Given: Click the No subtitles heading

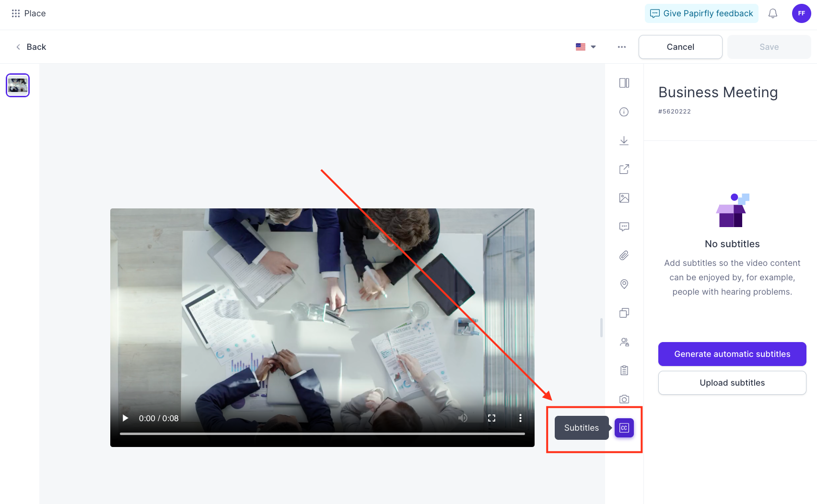Looking at the screenshot, I should [x=732, y=244].
